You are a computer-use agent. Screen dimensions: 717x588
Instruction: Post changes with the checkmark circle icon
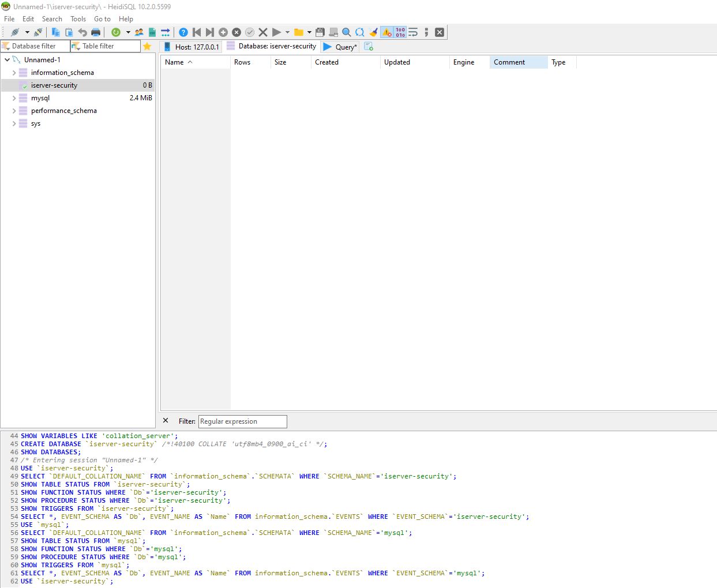250,32
